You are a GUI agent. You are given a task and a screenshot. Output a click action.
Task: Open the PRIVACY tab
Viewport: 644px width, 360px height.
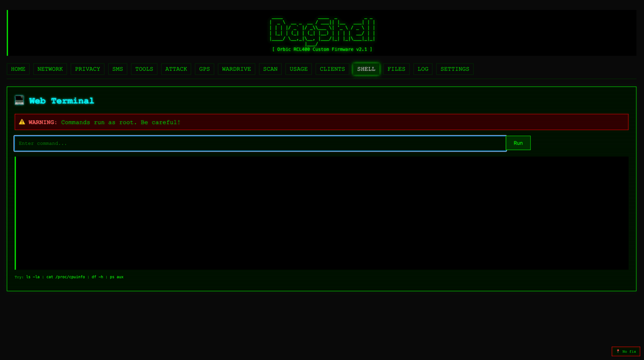(87, 69)
